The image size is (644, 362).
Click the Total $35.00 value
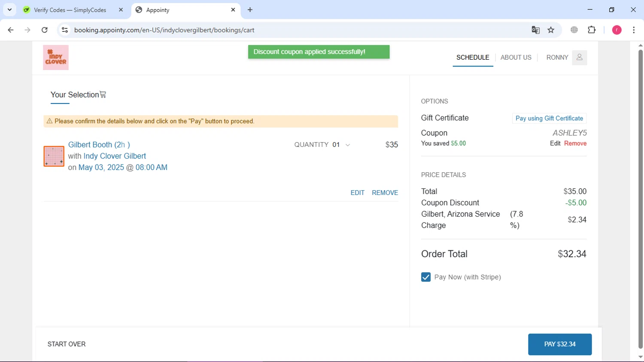pos(575,192)
